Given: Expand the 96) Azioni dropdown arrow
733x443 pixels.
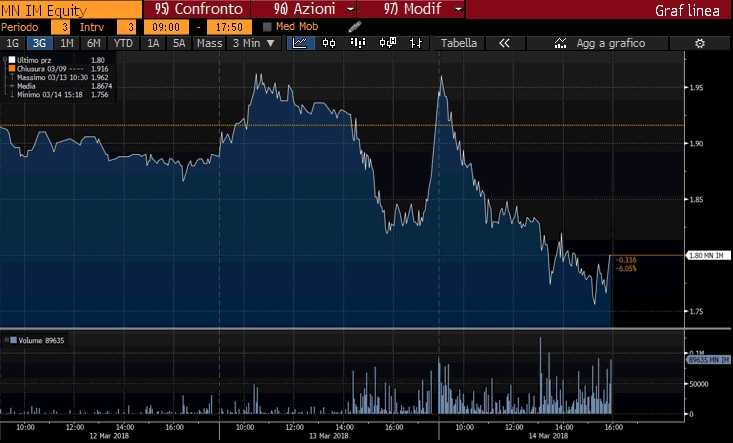Looking at the screenshot, I should [x=351, y=9].
